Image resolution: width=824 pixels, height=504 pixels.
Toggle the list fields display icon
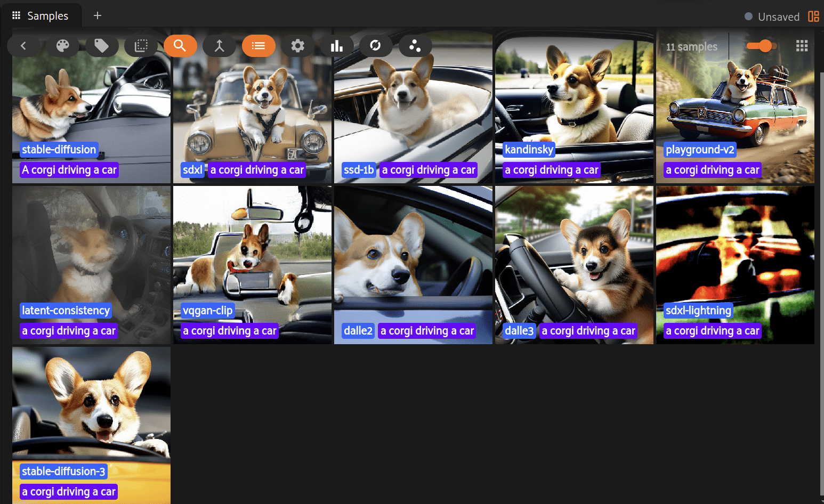[x=258, y=46]
